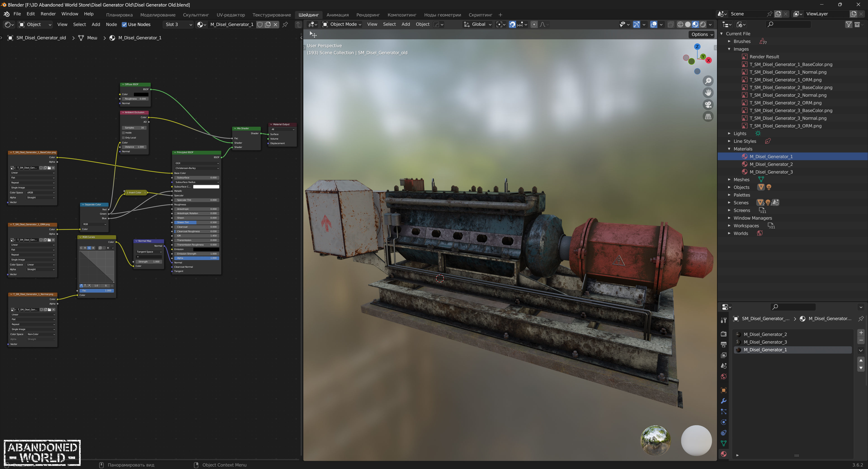The height and width of the screenshot is (469, 868).
Task: Pin the properties editor context
Action: 861,319
